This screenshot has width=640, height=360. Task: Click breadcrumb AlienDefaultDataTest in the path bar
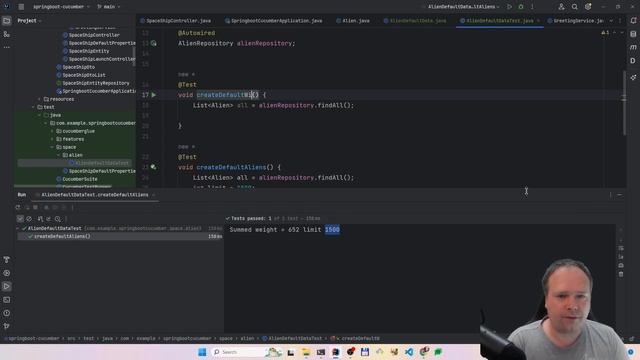tap(295, 338)
